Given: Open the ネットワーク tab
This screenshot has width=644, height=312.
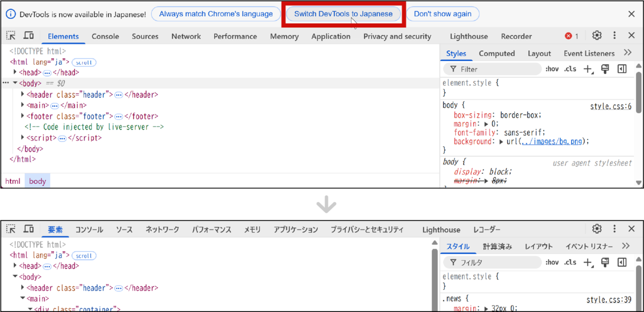Looking at the screenshot, I should pyautogui.click(x=162, y=229).
